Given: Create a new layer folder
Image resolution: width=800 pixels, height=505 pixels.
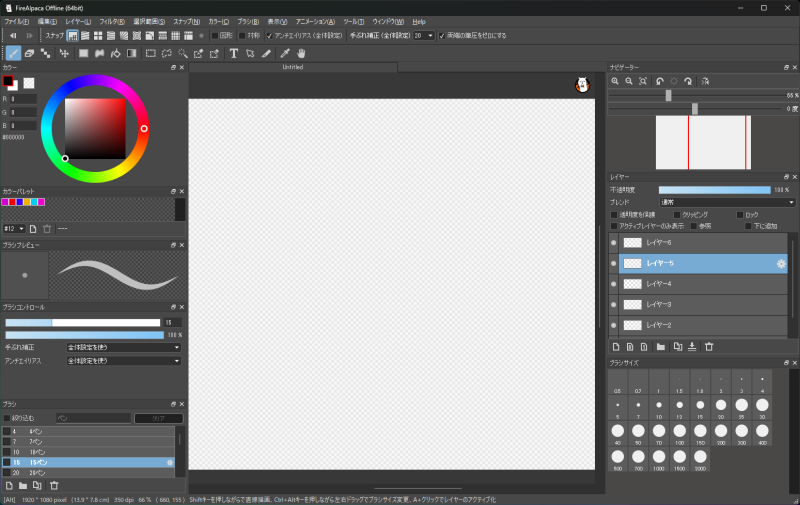Looking at the screenshot, I should (x=661, y=347).
